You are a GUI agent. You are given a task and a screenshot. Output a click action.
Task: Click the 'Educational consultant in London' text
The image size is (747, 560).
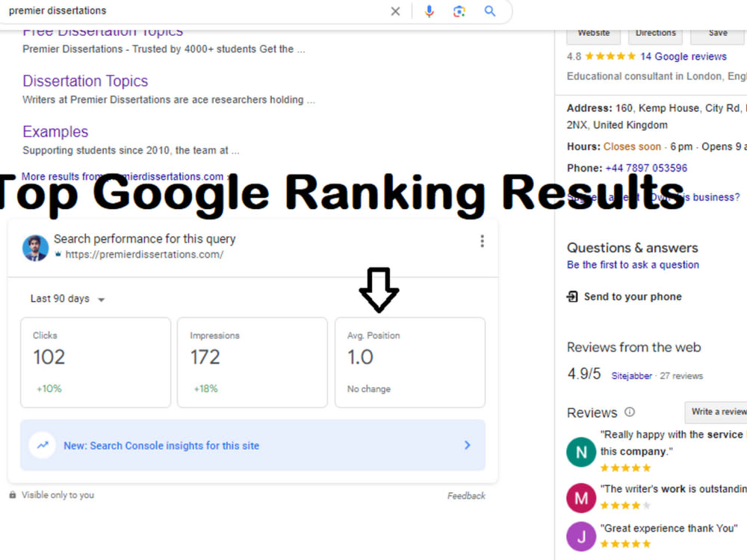(x=657, y=76)
